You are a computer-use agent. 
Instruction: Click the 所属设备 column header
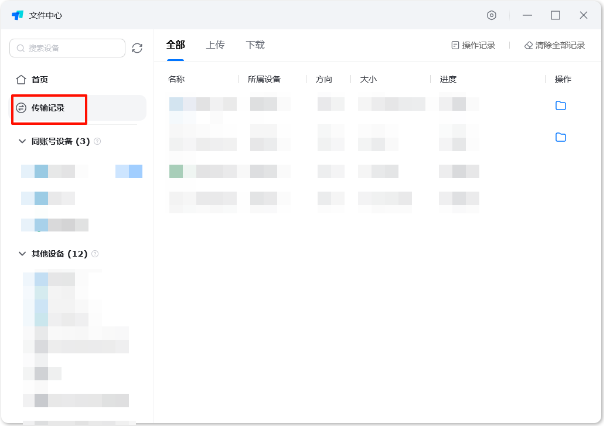click(264, 79)
